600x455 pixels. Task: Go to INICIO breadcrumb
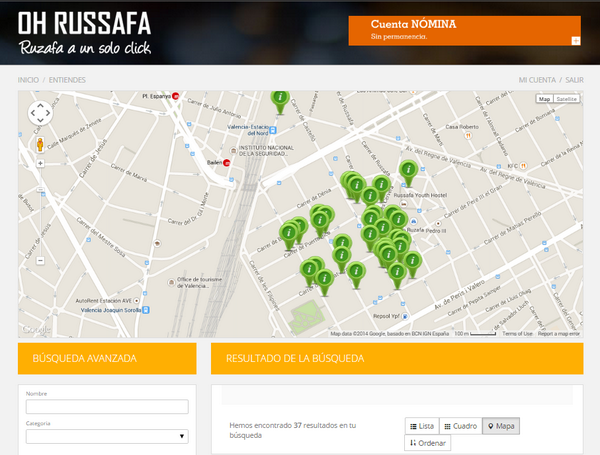pyautogui.click(x=28, y=80)
